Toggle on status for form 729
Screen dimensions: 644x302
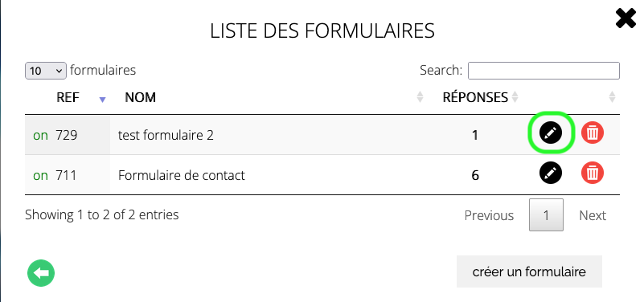(x=41, y=135)
